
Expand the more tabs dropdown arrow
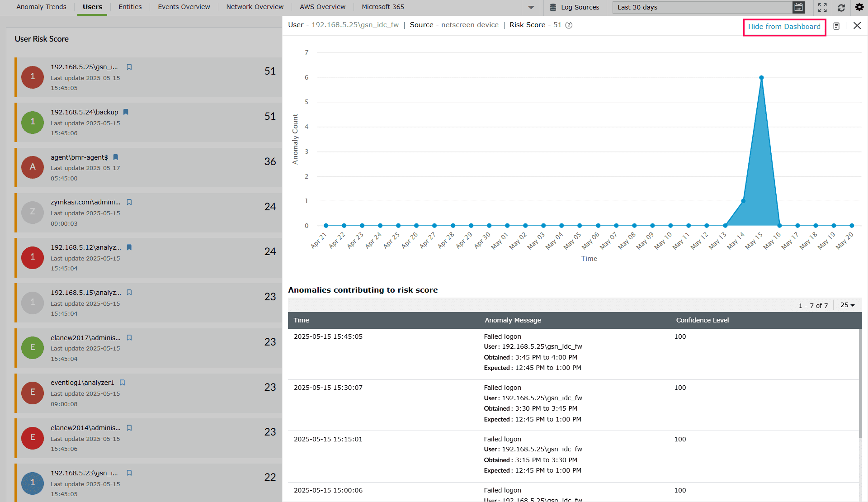[531, 7]
